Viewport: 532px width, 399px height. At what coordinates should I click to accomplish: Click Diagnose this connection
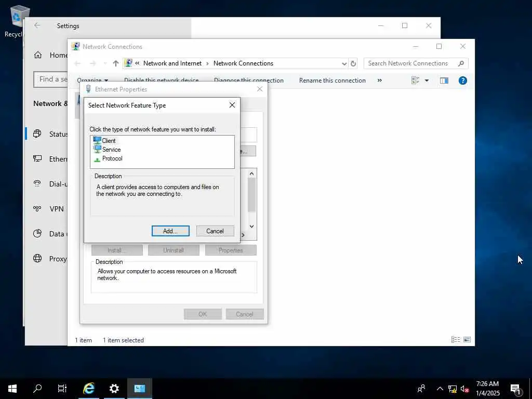coord(249,81)
